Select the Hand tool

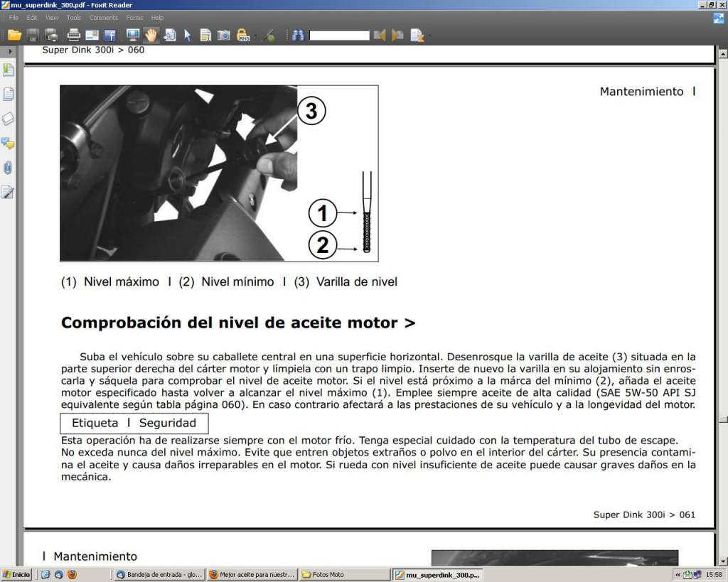pyautogui.click(x=151, y=36)
